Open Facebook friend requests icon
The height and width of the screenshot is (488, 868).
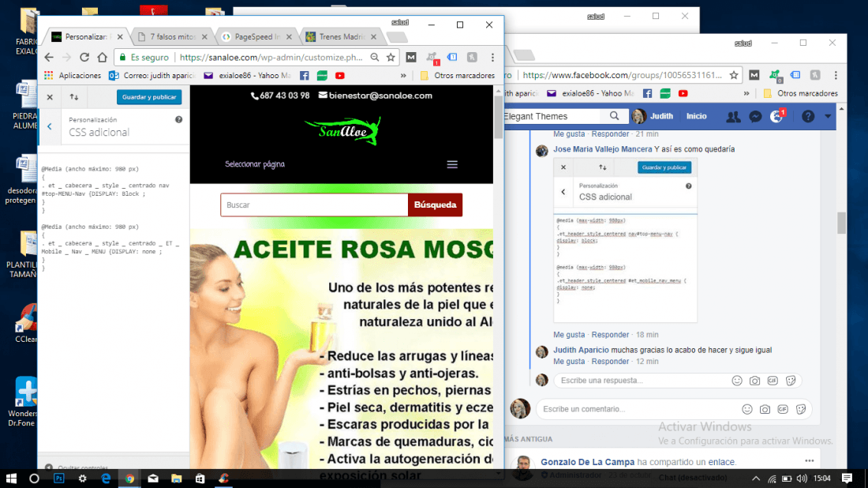[x=733, y=116]
